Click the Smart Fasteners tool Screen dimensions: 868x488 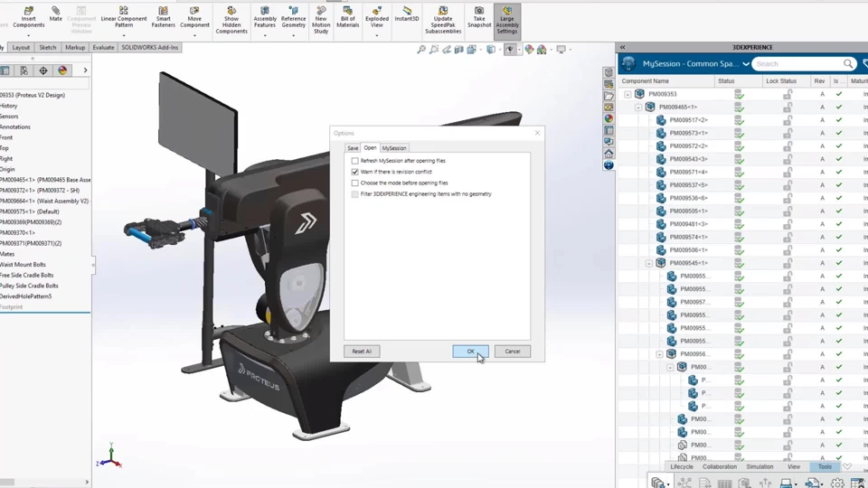click(164, 18)
